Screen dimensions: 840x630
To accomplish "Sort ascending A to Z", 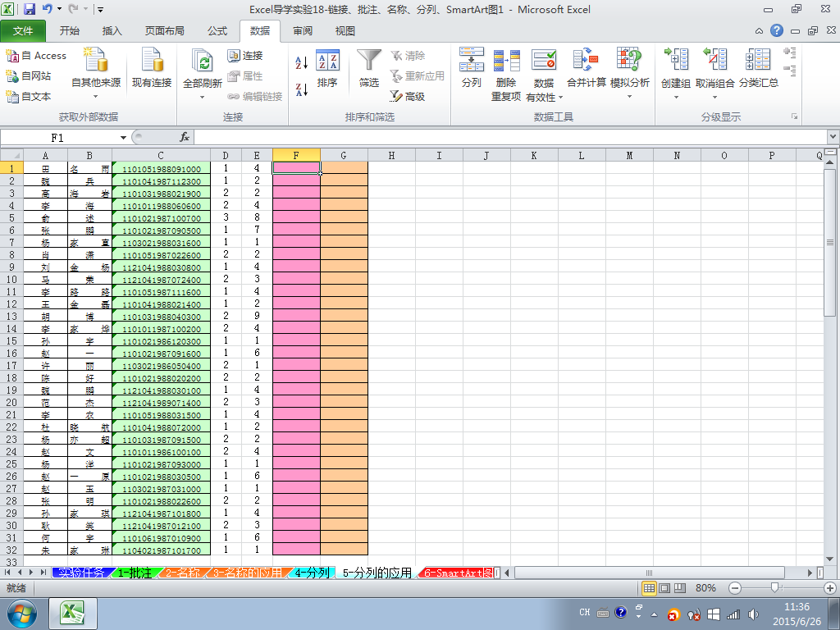I will (x=302, y=62).
